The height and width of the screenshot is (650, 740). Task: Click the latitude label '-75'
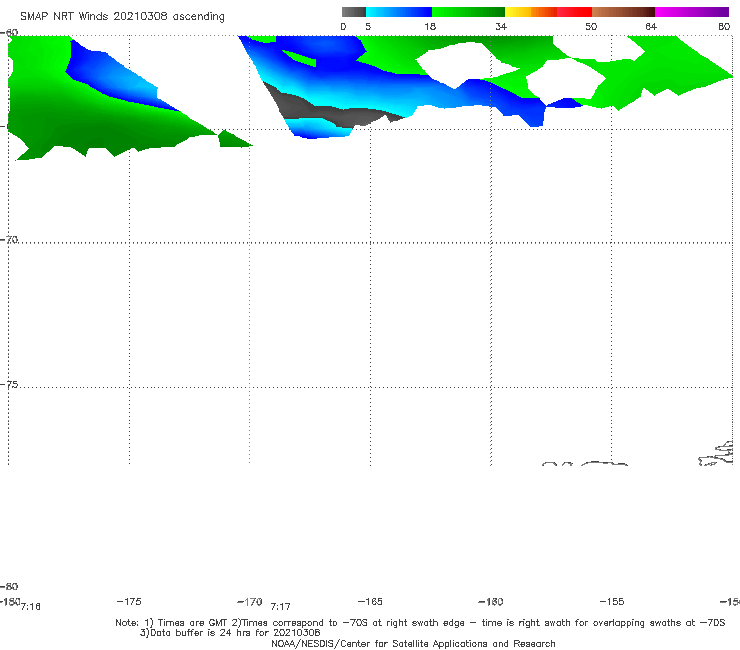click(x=9, y=384)
